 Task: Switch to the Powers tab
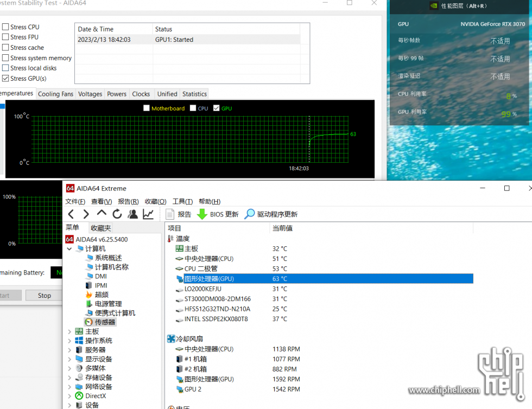117,94
